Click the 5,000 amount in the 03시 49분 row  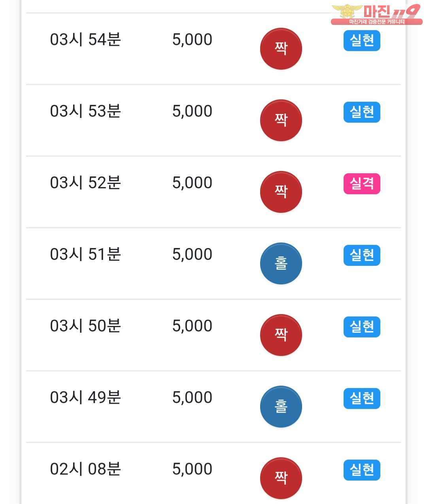coord(192,398)
